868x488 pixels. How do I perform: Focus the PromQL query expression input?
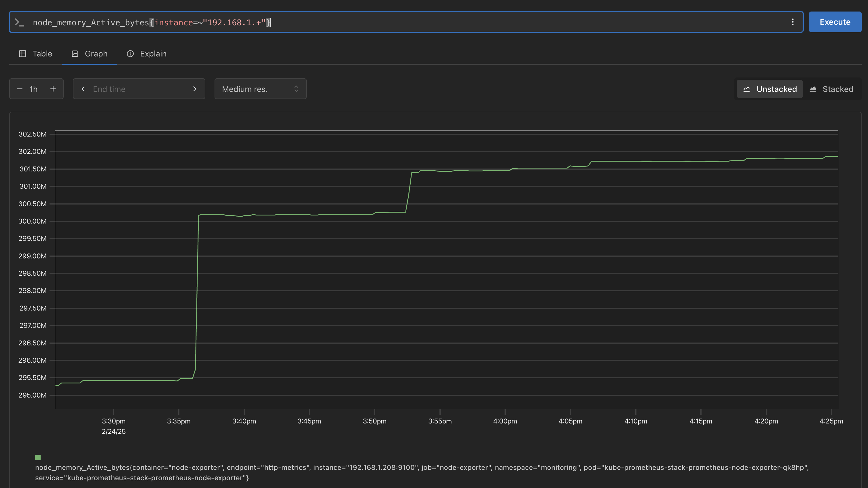pos(404,22)
